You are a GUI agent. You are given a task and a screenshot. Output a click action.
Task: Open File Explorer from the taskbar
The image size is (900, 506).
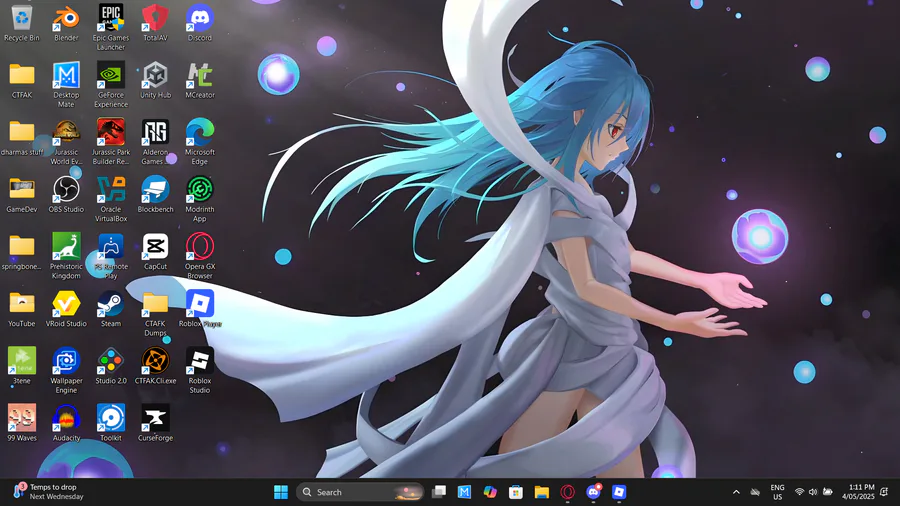click(x=542, y=492)
